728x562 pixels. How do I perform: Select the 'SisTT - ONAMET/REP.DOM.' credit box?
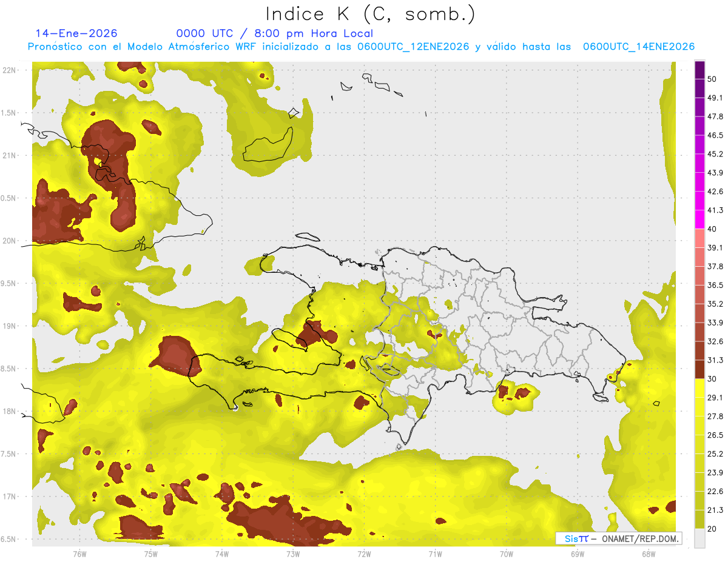[x=619, y=538]
